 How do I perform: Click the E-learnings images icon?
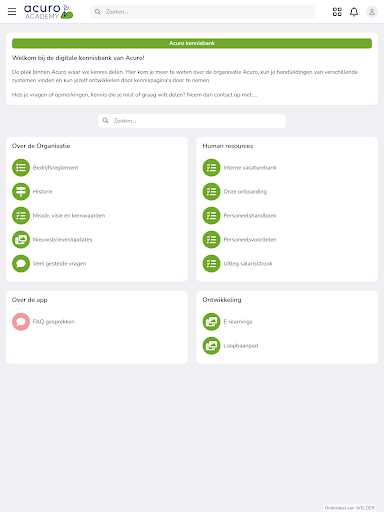[211, 321]
